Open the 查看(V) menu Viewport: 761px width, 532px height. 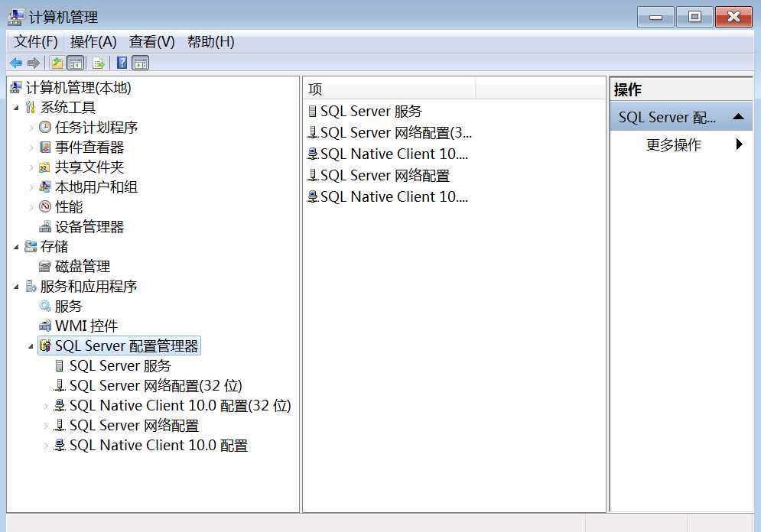pyautogui.click(x=152, y=42)
